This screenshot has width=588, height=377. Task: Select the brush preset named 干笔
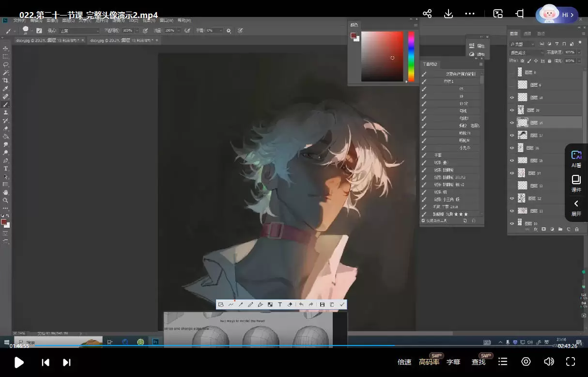pyautogui.click(x=450, y=155)
